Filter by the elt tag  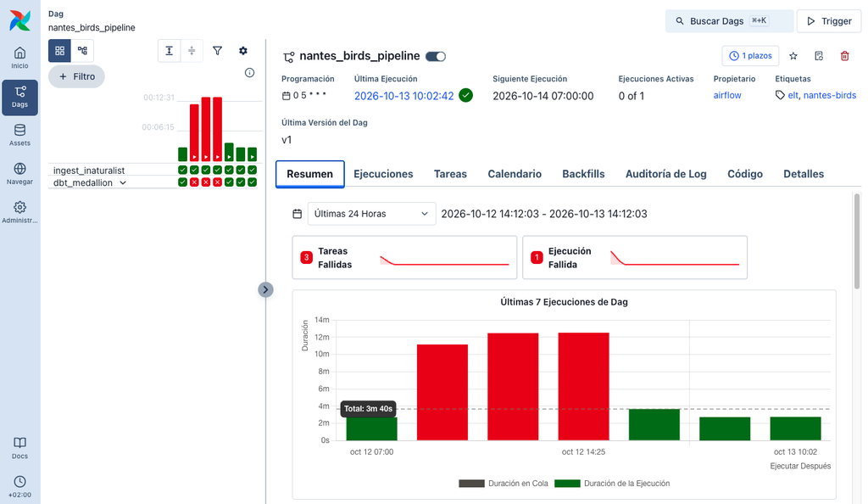coord(793,95)
